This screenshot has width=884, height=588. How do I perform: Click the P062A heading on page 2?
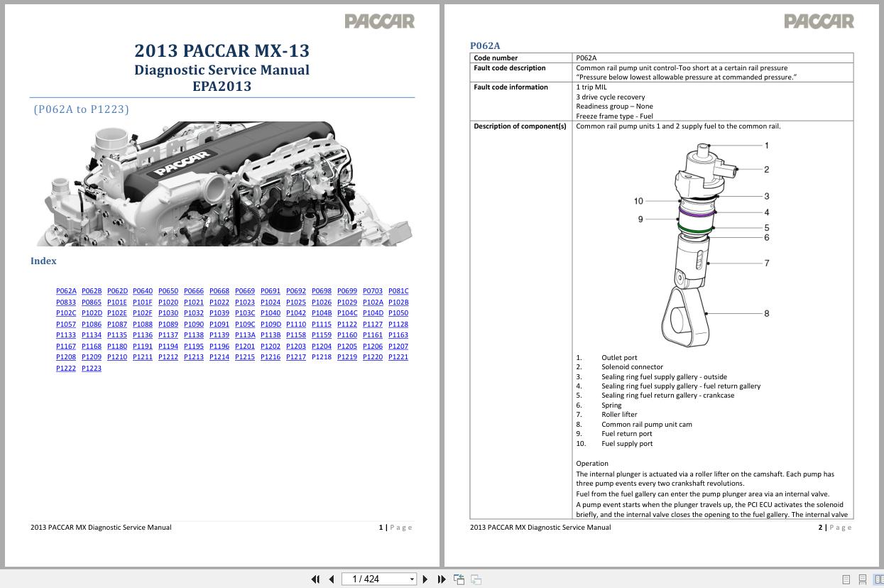click(485, 45)
